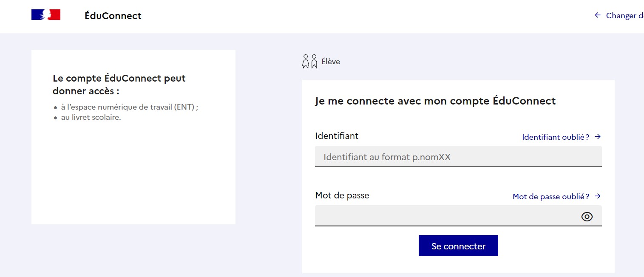This screenshot has height=277, width=644.
Task: Click the back arrow beside Changer
Action: click(x=598, y=15)
